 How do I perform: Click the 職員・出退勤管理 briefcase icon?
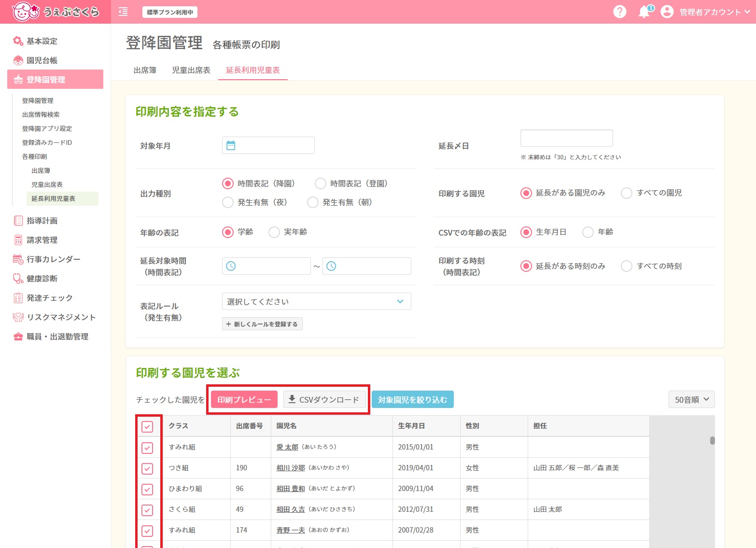pos(18,337)
